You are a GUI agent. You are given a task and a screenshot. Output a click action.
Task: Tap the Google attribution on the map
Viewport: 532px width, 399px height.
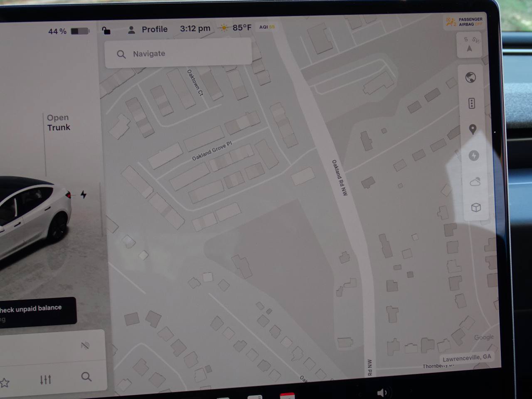click(x=484, y=337)
